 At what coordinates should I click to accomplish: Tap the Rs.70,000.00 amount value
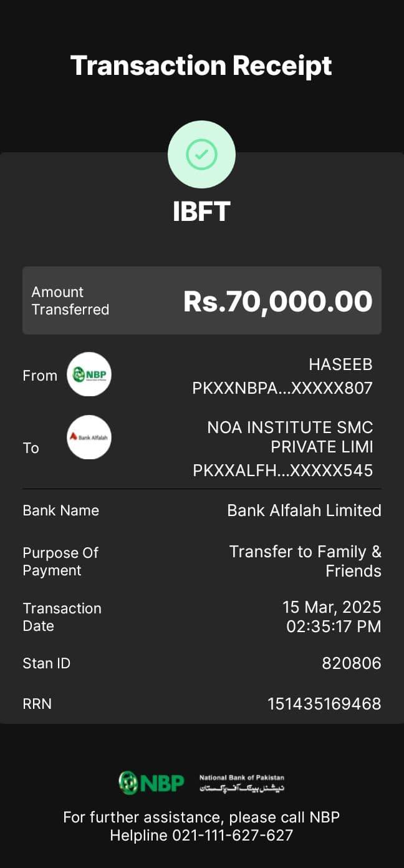277,301
